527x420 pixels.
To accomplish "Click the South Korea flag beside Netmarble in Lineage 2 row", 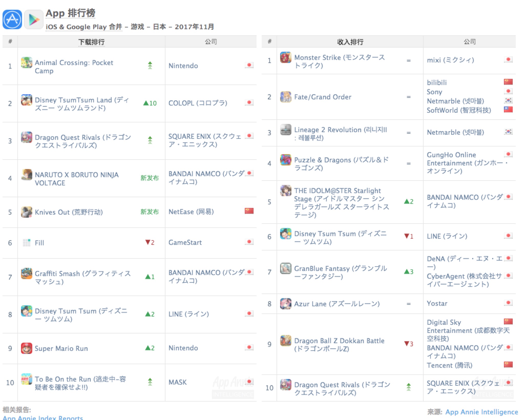I will tap(508, 132).
